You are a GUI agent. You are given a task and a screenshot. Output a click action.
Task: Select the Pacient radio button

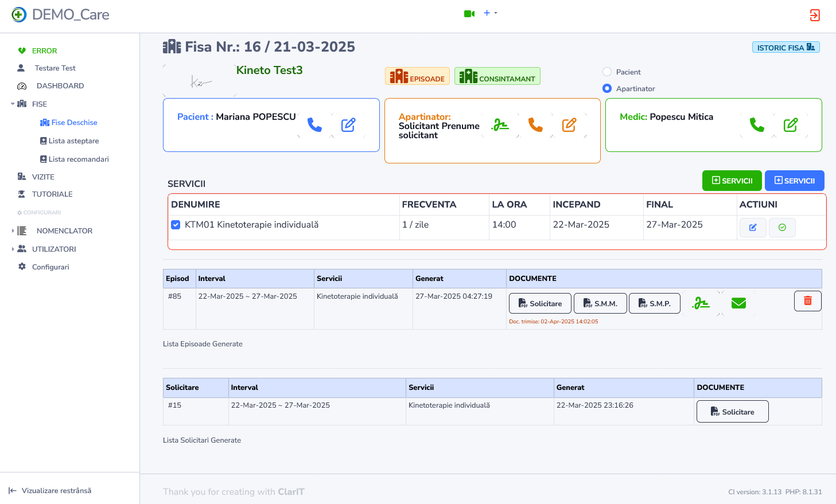(607, 72)
